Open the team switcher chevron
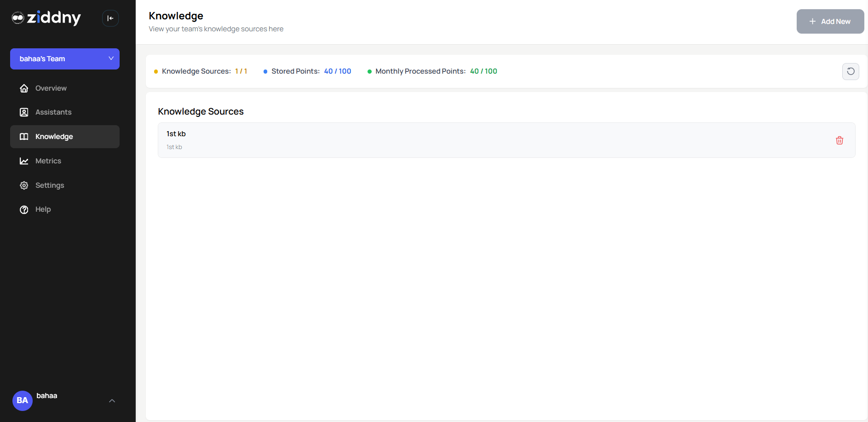 (x=110, y=58)
